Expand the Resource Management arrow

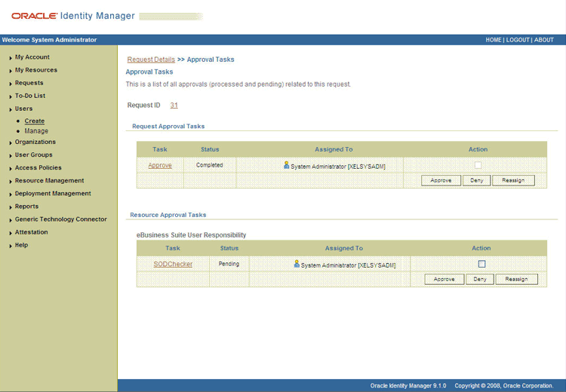pyautogui.click(x=11, y=182)
